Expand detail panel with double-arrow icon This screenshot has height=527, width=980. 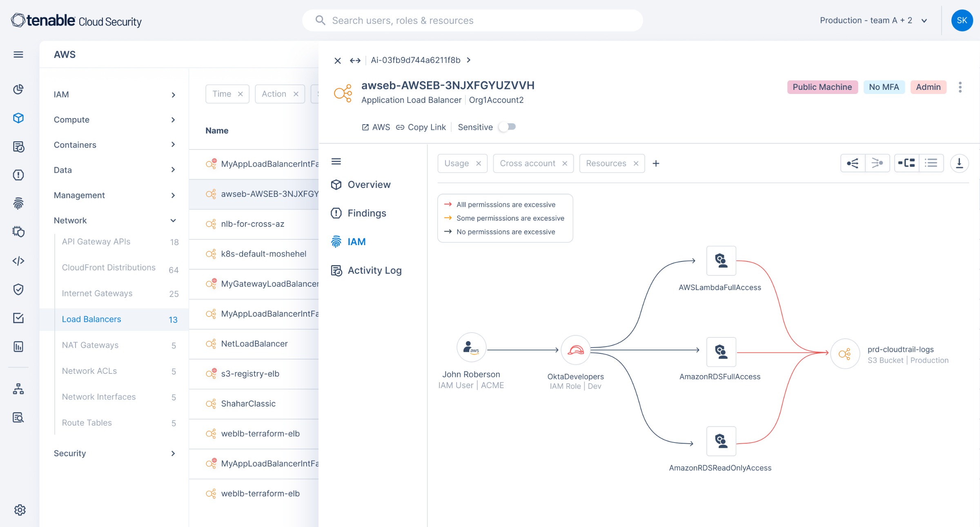click(355, 60)
